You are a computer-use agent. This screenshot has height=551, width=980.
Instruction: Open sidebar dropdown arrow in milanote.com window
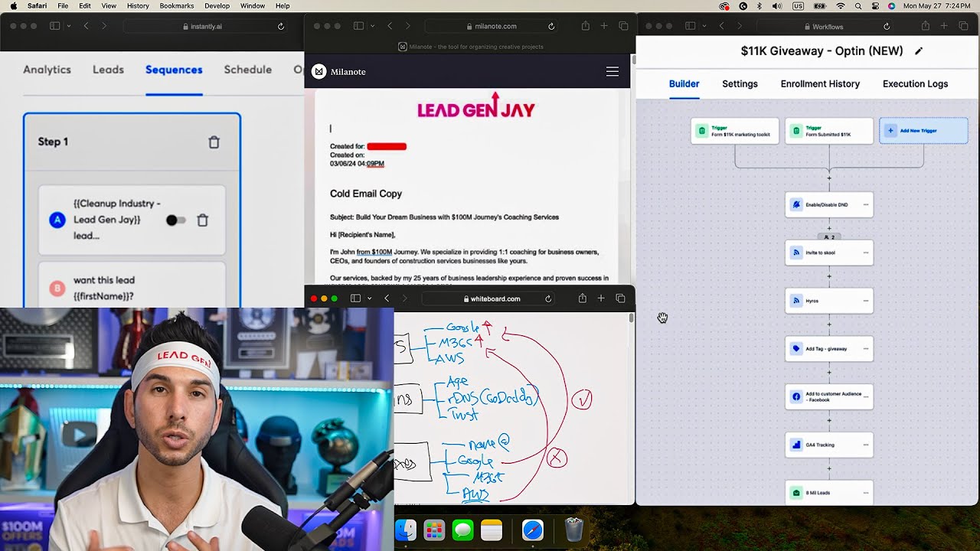tap(373, 26)
